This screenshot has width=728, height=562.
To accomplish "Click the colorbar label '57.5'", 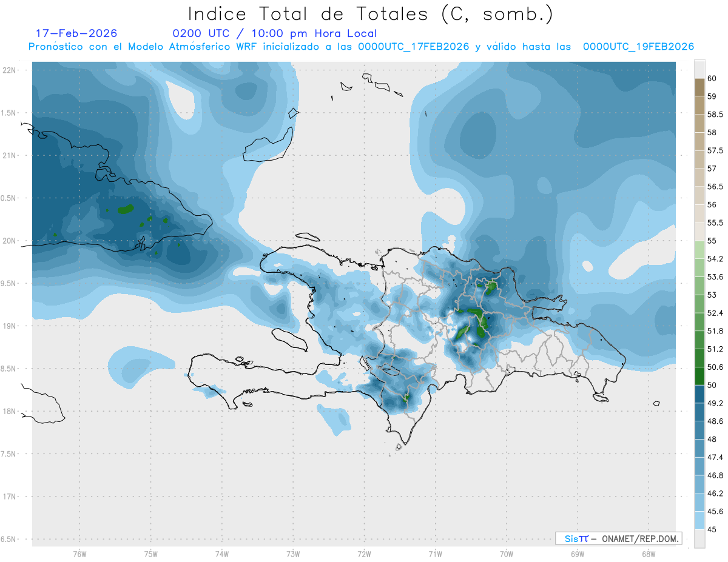I will pyautogui.click(x=715, y=150).
